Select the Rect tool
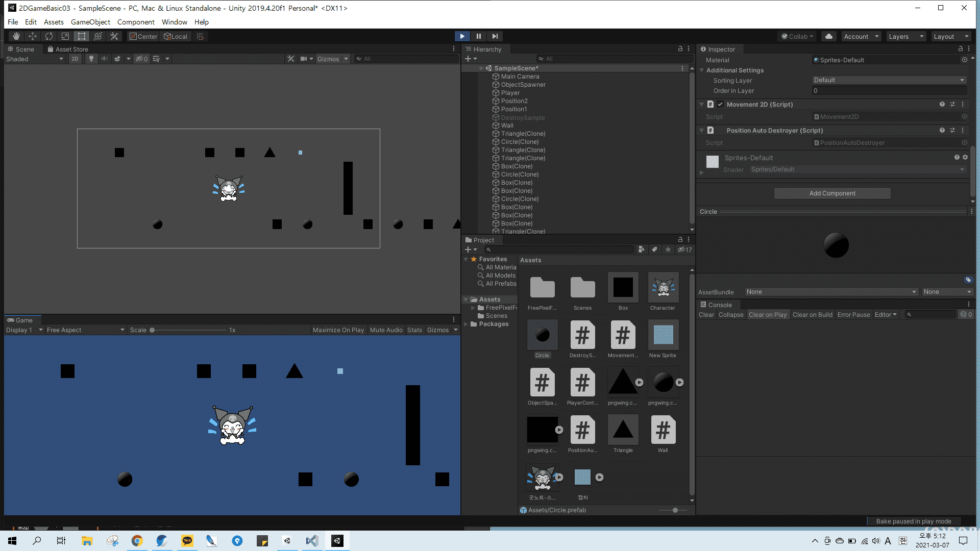This screenshot has width=980, height=551. [82, 36]
